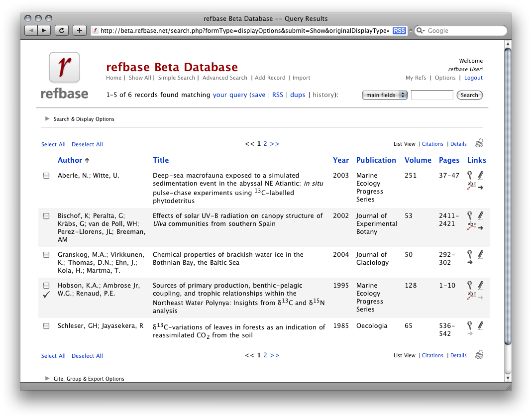Screen dimensions: 532x418
Task: Click the vertical page scrollbar
Action: pos(508,197)
